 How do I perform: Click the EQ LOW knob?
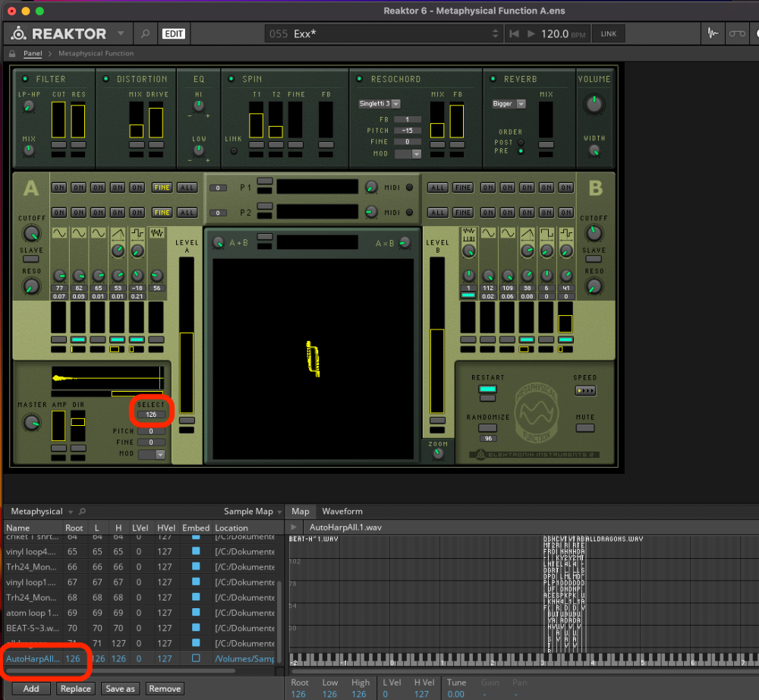(198, 150)
